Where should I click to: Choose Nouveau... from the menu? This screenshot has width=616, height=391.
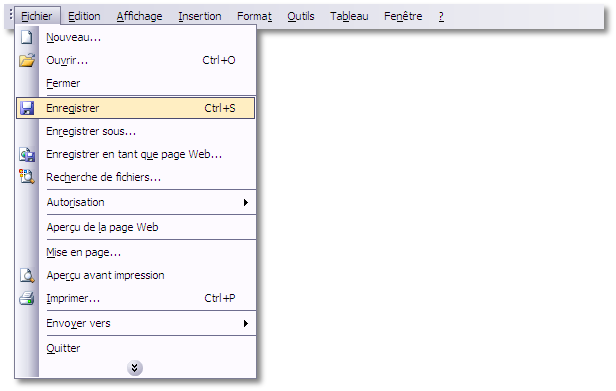(136, 37)
